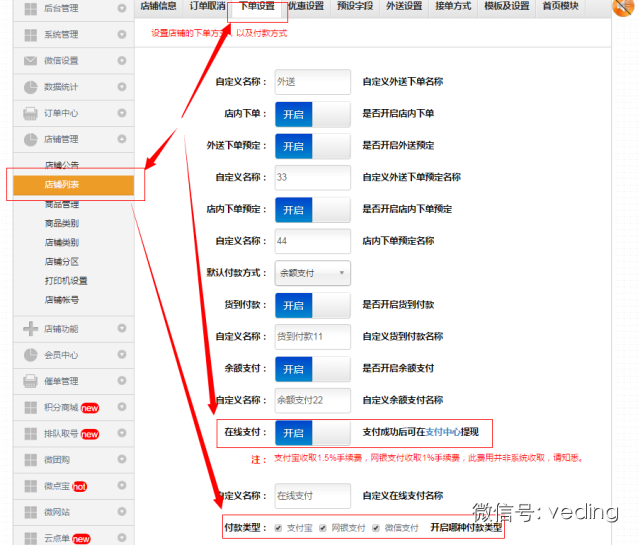640x545 pixels.
Task: Click the 微团购 grid icon
Action: [31, 460]
